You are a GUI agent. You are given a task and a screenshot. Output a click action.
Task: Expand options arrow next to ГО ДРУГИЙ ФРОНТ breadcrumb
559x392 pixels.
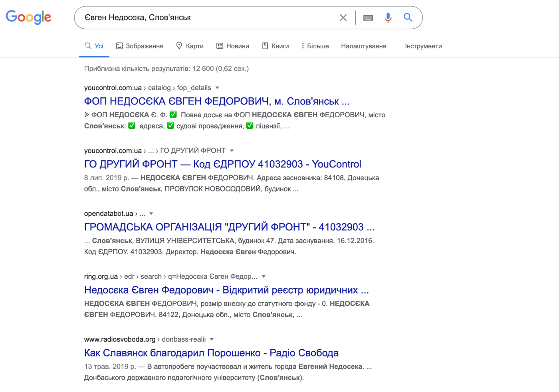coord(232,151)
